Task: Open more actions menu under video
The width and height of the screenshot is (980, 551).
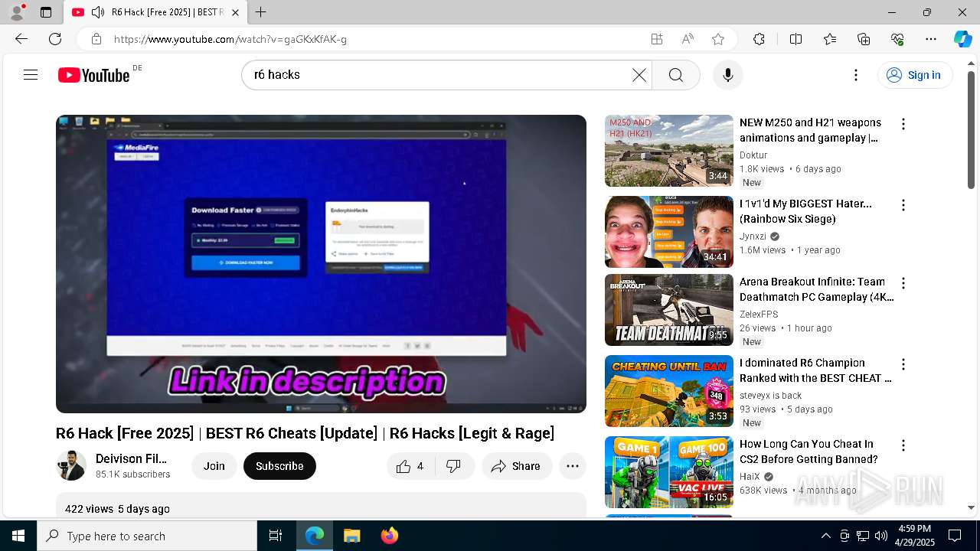Action: 572,466
